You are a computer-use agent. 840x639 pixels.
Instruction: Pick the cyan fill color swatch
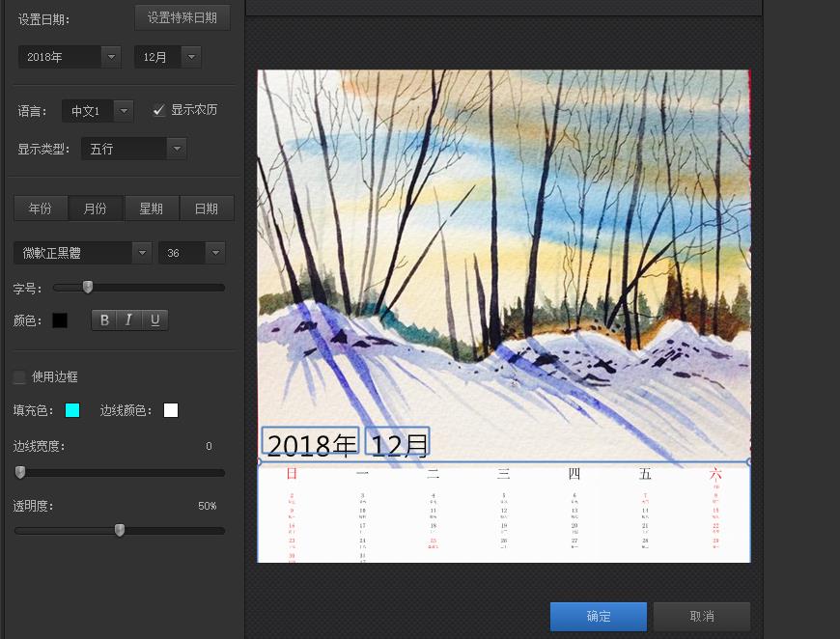click(72, 410)
